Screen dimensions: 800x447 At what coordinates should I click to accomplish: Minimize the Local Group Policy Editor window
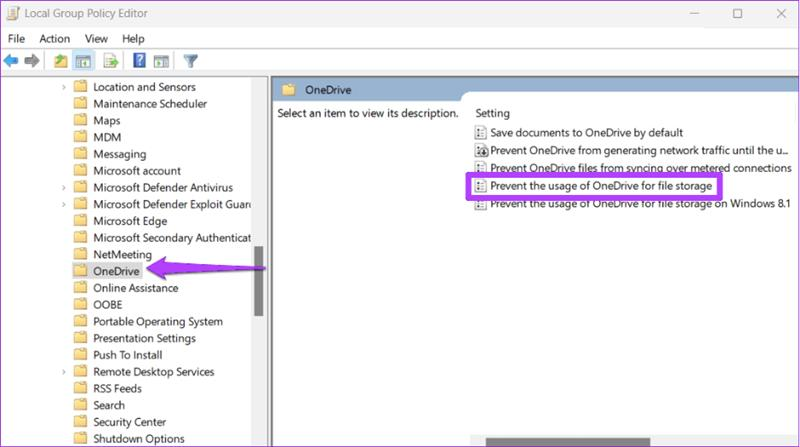(695, 14)
